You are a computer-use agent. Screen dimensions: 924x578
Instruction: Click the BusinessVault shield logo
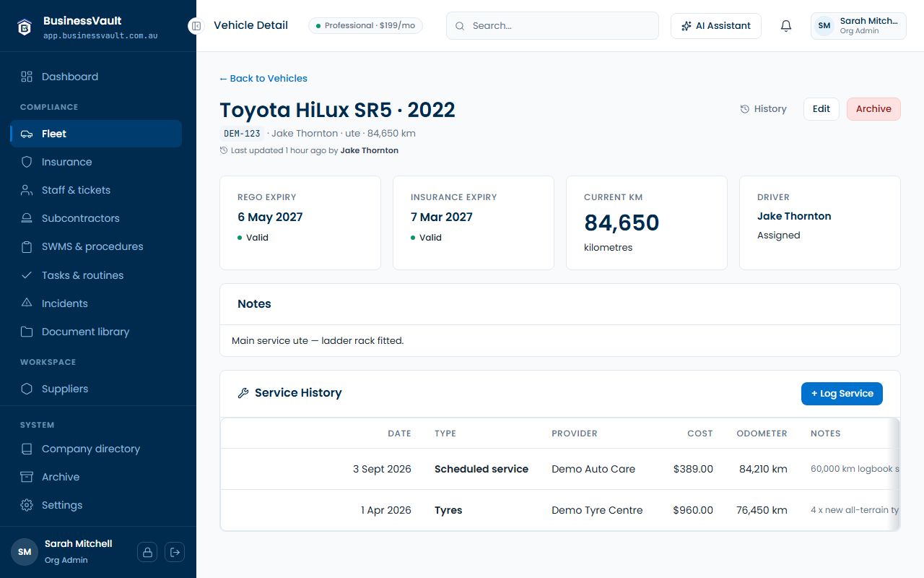(25, 27)
